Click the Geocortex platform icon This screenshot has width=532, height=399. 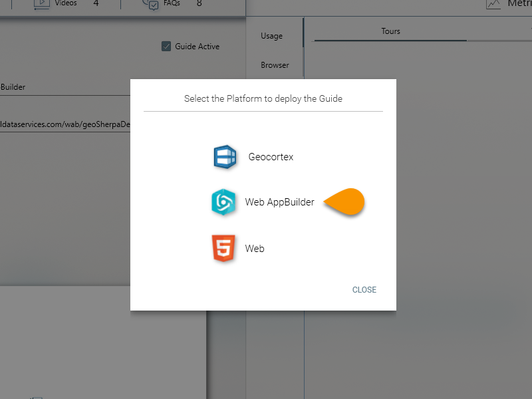tap(225, 157)
